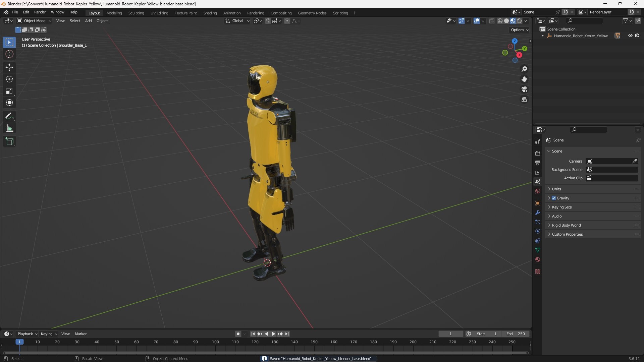Viewport: 644px width, 362px height.
Task: Choose the Transform tool
Action: pyautogui.click(x=9, y=103)
